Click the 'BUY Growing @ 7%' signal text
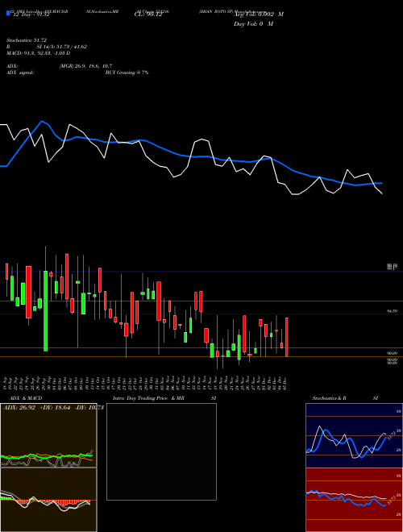This screenshot has height=532, width=403. 127,73
